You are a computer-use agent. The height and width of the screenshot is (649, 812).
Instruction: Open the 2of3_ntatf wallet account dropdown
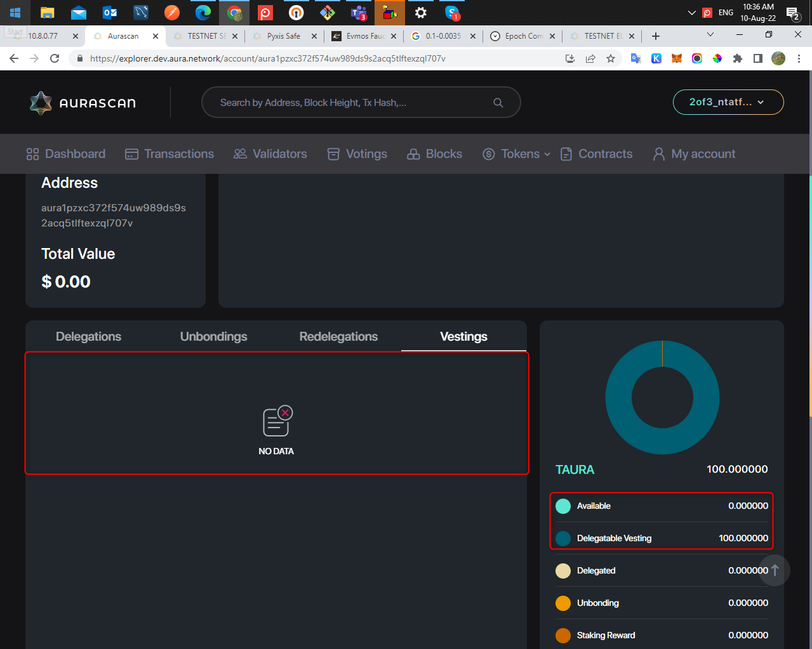(x=728, y=102)
